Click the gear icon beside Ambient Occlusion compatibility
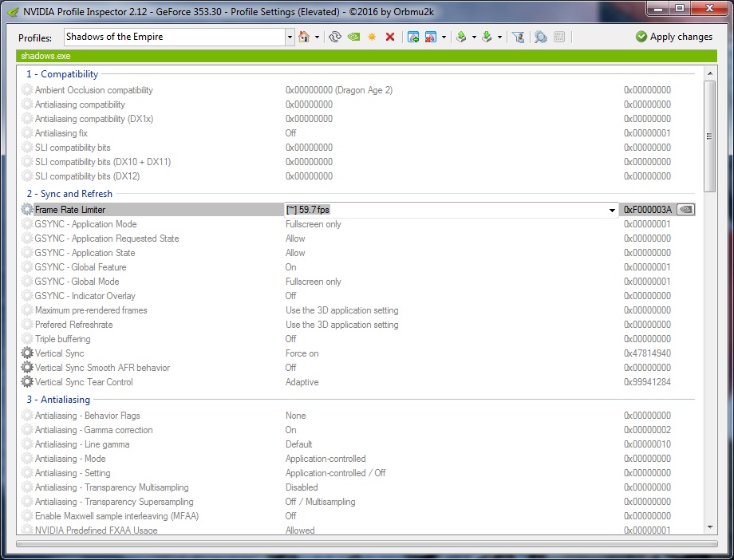Image resolution: width=734 pixels, height=560 pixels. coord(27,90)
